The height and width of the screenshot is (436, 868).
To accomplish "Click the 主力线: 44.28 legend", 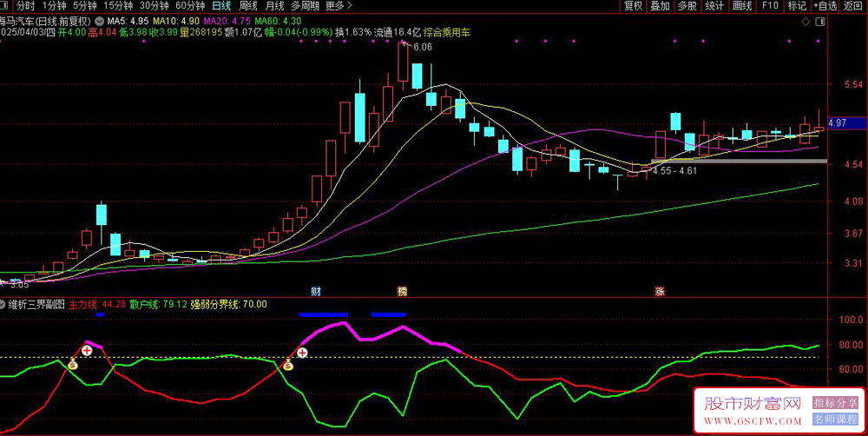I will [97, 304].
